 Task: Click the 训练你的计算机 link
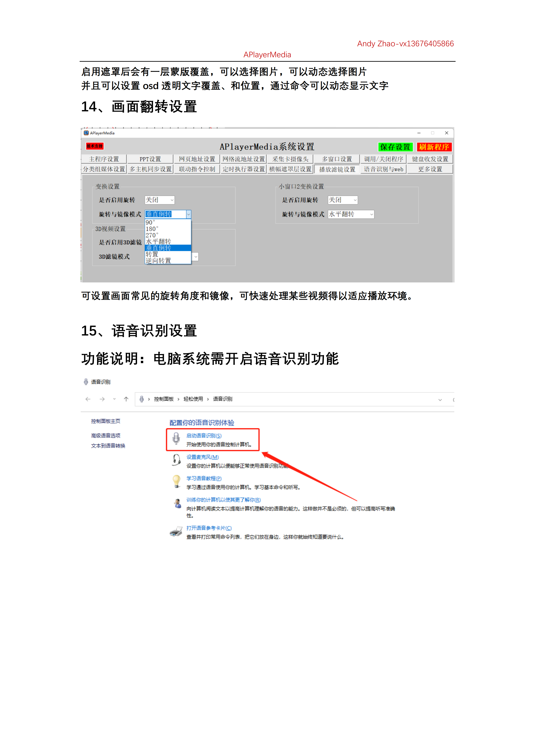[224, 500]
